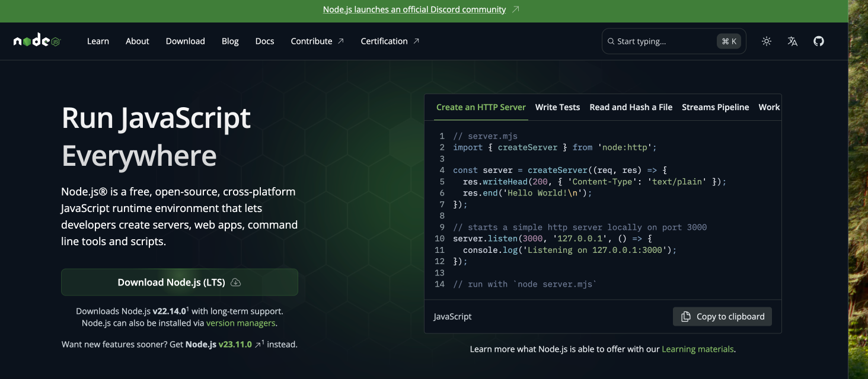868x379 pixels.
Task: Open the Learn menu item
Action: click(x=98, y=41)
